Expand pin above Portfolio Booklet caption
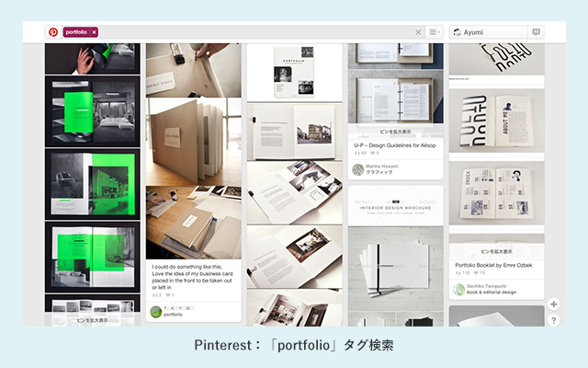Image resolution: width=588 pixels, height=368 pixels. (x=496, y=250)
